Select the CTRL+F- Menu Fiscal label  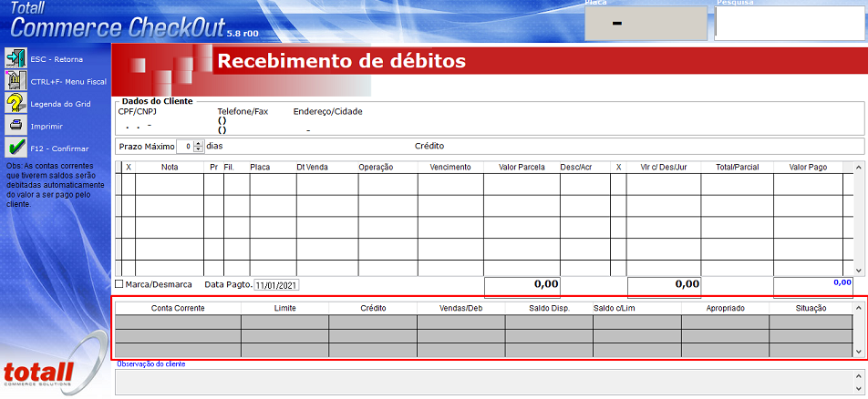(68, 81)
